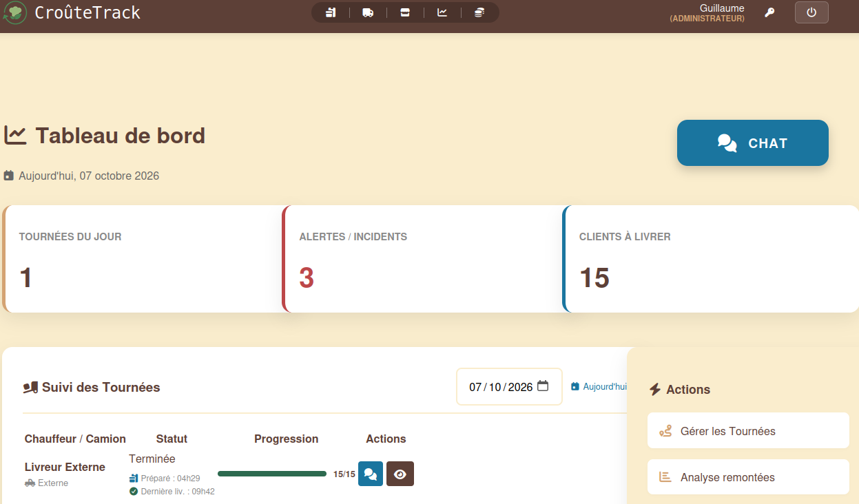Click the Statut column header
This screenshot has width=859, height=504.
172,439
